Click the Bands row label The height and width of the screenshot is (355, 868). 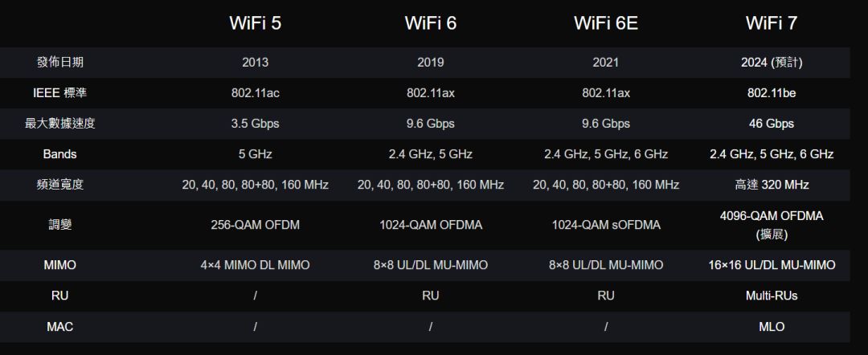pos(60,154)
